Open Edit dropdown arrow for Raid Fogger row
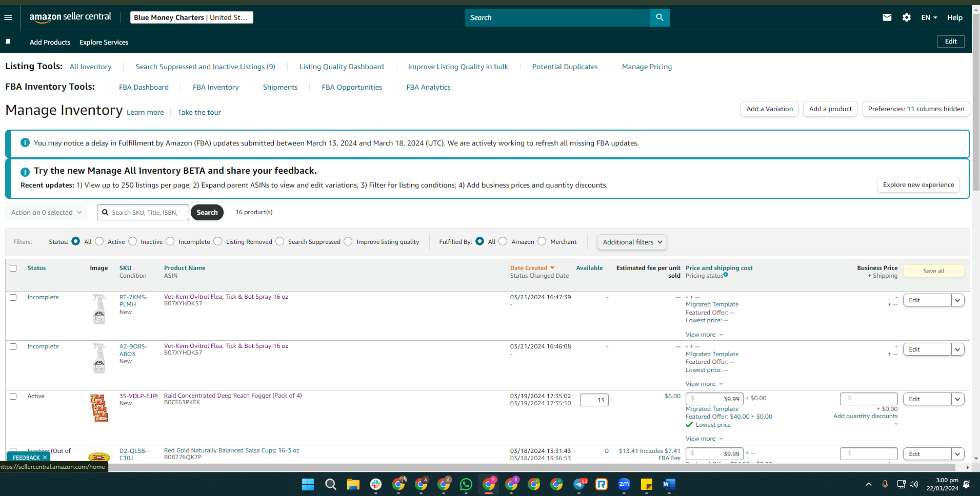Image resolution: width=980 pixels, height=496 pixels. [x=957, y=399]
